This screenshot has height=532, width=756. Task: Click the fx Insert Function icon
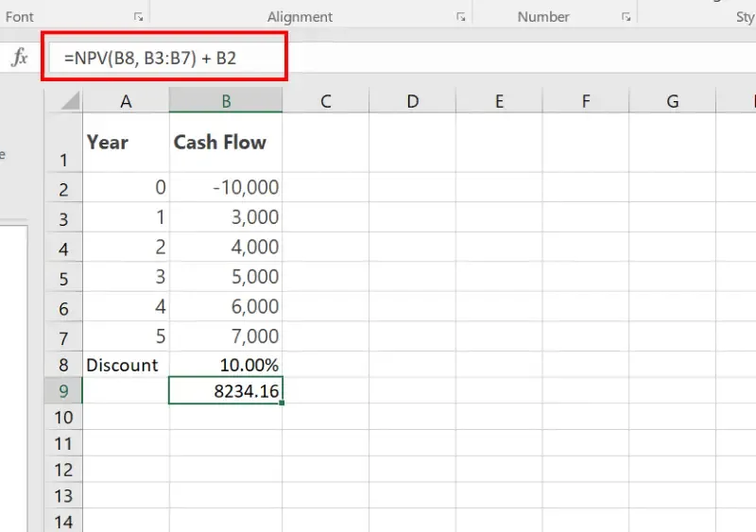(x=19, y=57)
